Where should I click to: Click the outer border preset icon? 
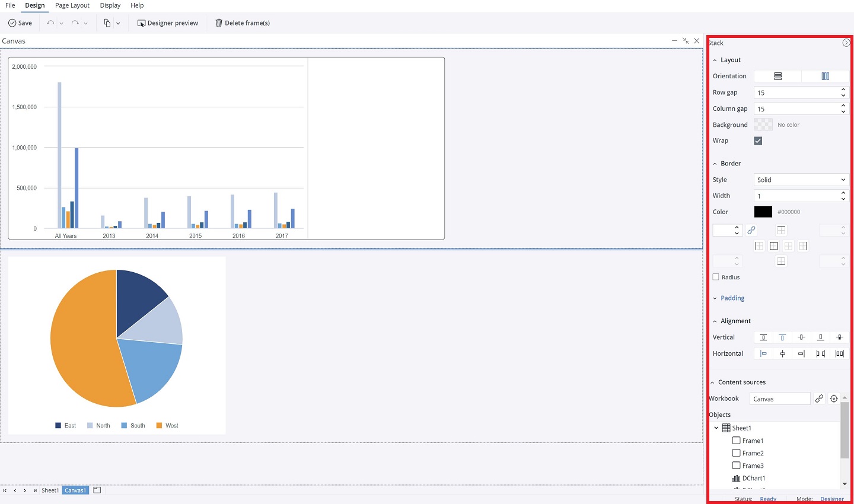(x=773, y=245)
